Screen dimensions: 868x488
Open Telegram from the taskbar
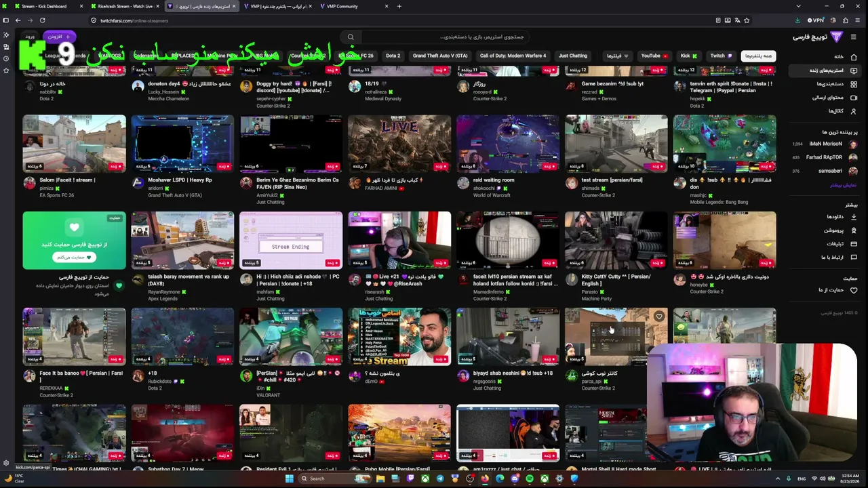click(440, 479)
